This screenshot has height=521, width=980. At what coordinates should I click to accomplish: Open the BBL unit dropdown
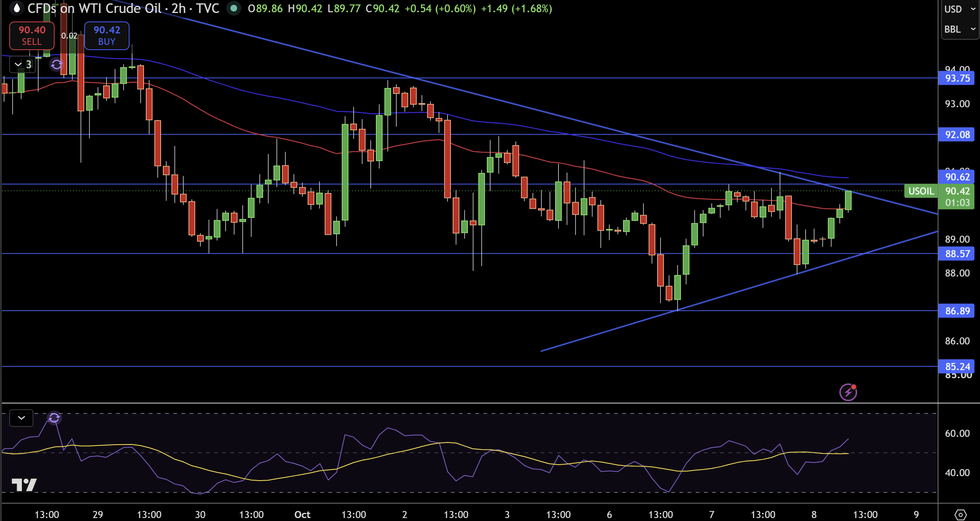[960, 29]
